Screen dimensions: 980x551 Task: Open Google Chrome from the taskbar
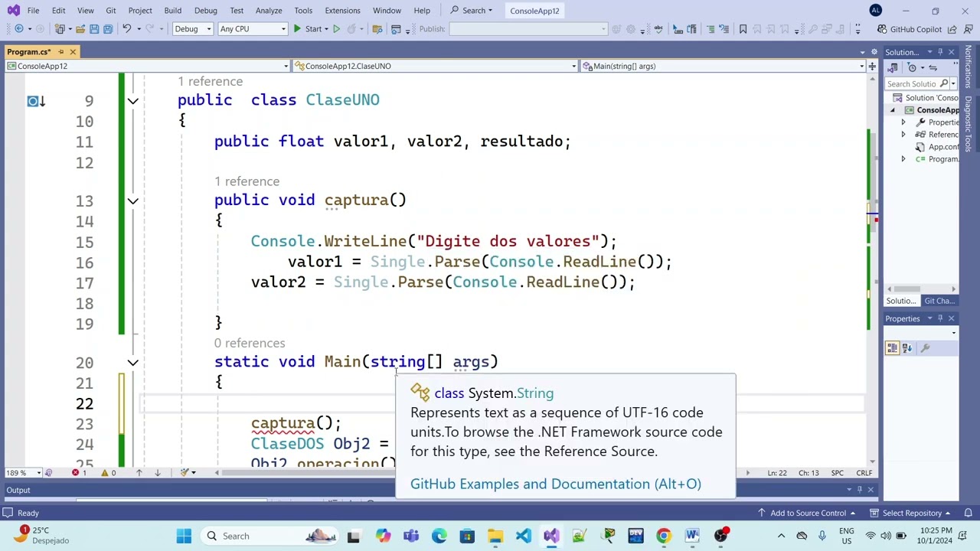tap(664, 536)
